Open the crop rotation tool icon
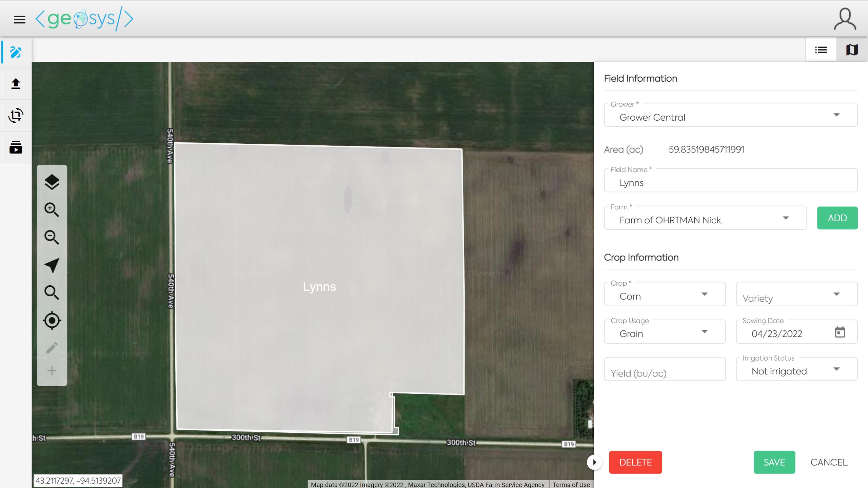Screen dimensions: 868x488 coord(16,116)
